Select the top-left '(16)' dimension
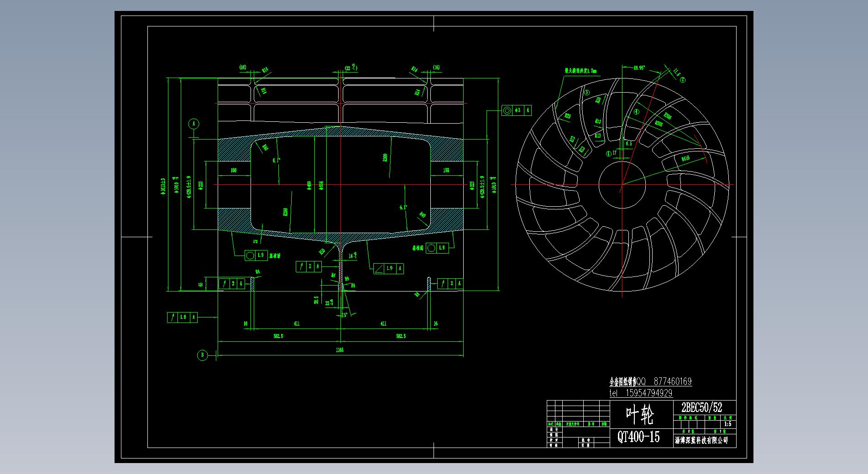Viewport: 868px width, 474px height. (242, 68)
